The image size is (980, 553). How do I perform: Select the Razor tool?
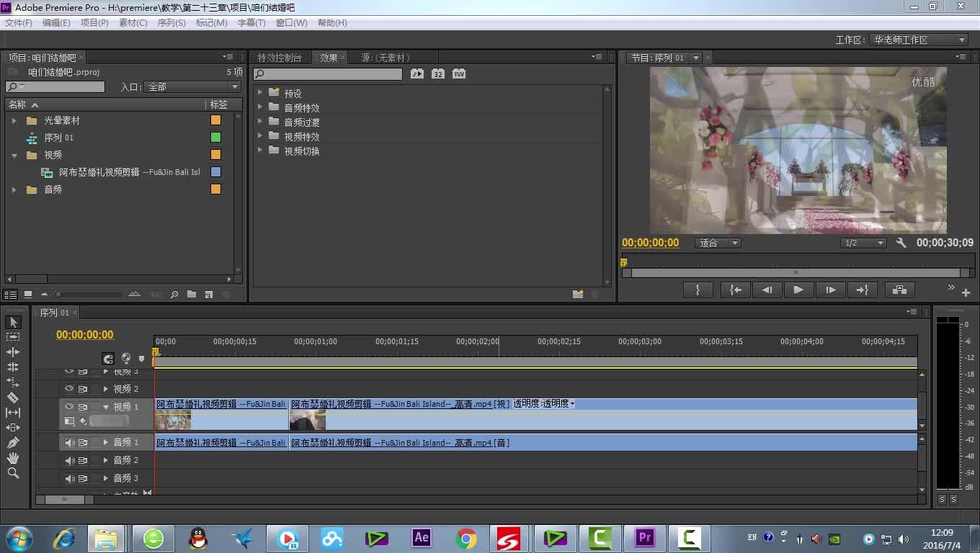(x=13, y=397)
